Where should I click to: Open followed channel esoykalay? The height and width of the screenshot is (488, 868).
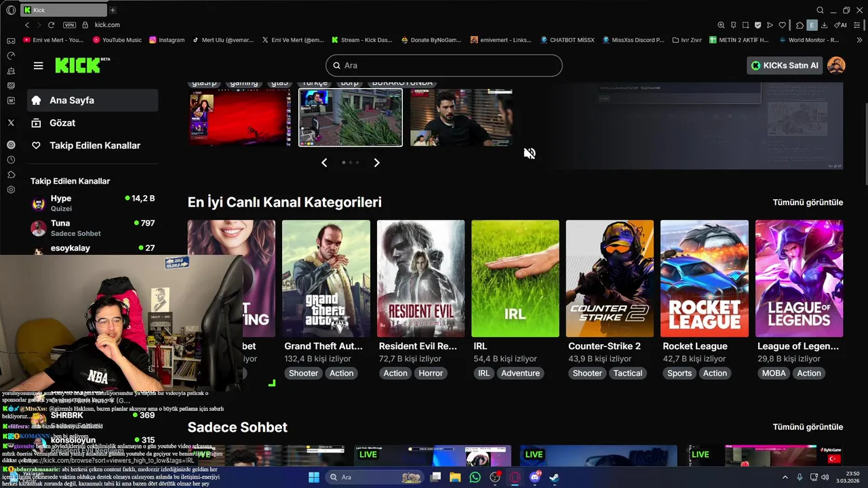click(x=93, y=248)
